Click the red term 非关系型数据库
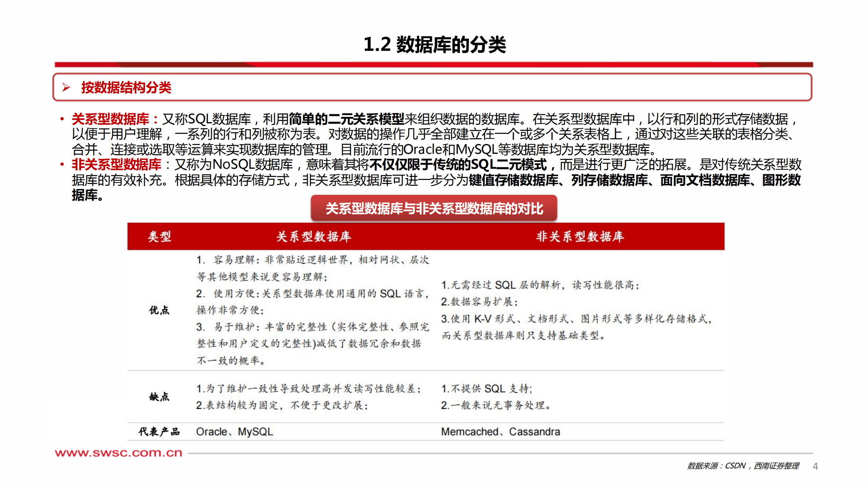The image size is (868, 488). point(116,164)
